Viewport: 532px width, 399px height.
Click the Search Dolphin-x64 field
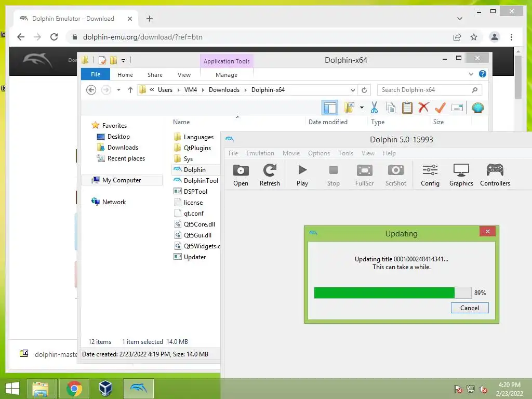tap(430, 90)
